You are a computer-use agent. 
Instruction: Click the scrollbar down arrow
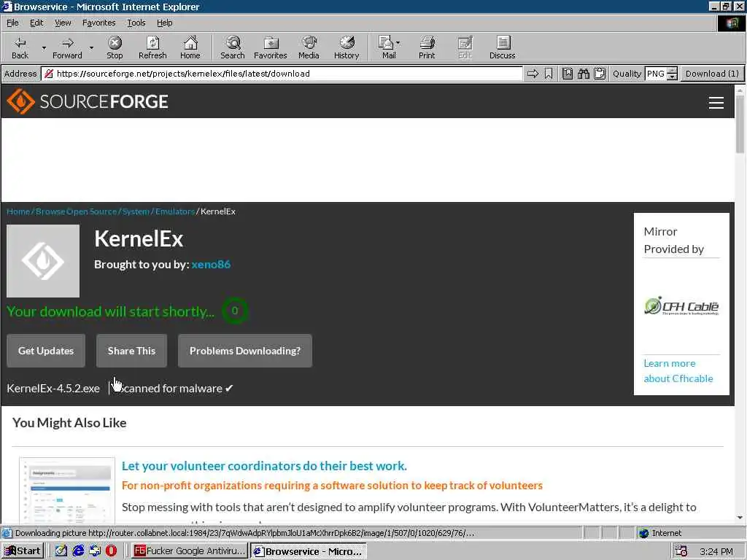point(740,517)
